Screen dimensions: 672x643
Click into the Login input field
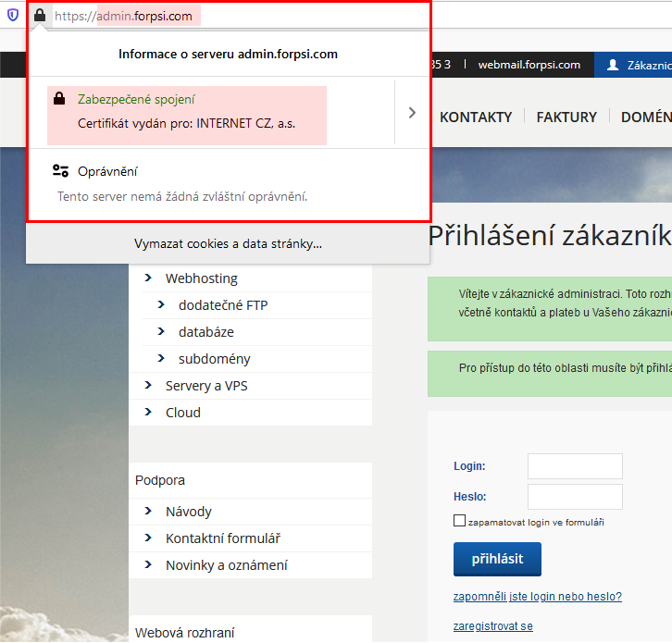[575, 466]
